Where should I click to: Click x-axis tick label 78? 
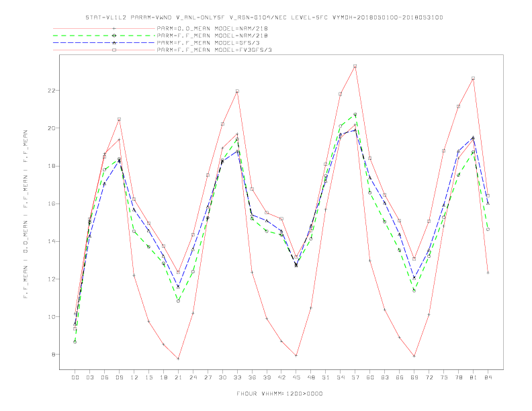[458, 377]
